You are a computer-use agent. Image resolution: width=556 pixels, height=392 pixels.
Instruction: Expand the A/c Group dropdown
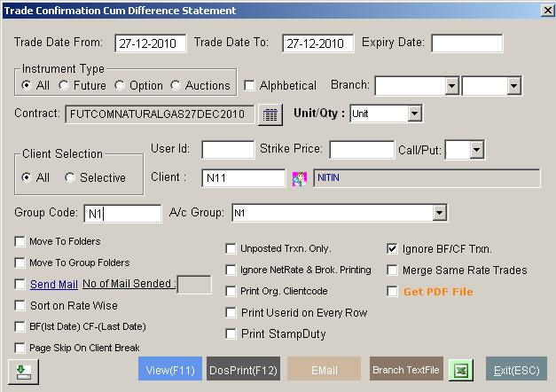pyautogui.click(x=439, y=213)
